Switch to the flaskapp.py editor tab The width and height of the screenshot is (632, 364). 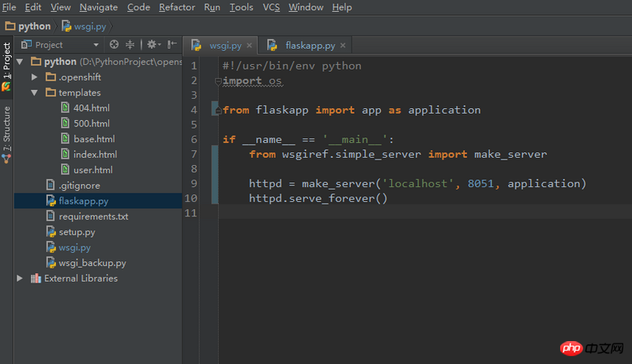point(310,46)
